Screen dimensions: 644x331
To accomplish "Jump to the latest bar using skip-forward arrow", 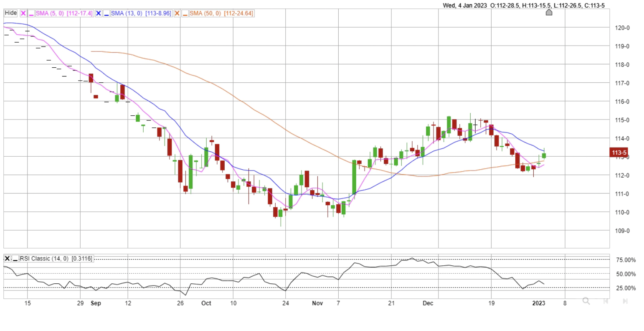I will (x=625, y=301).
